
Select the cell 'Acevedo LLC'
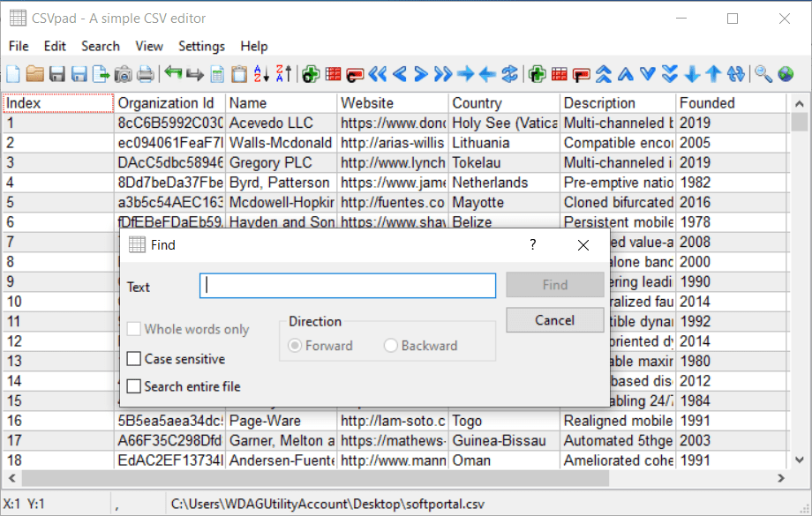[x=282, y=123]
